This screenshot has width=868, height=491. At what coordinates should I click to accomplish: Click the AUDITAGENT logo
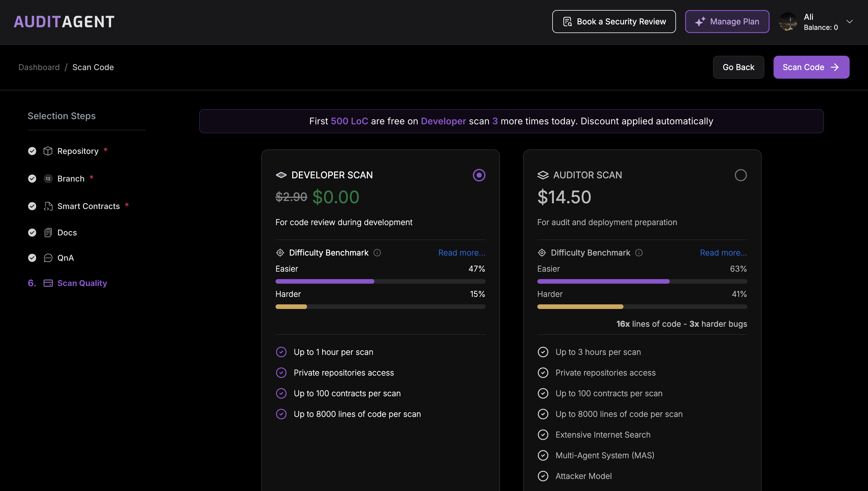click(64, 22)
